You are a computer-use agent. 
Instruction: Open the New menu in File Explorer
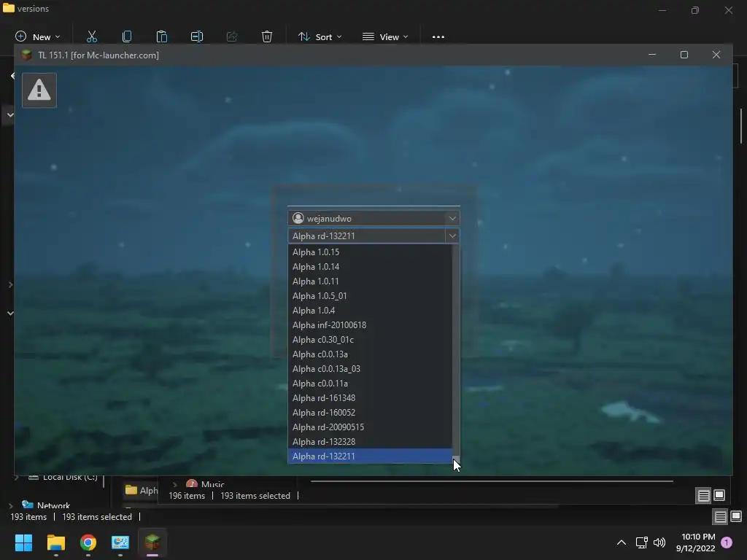[x=38, y=36]
